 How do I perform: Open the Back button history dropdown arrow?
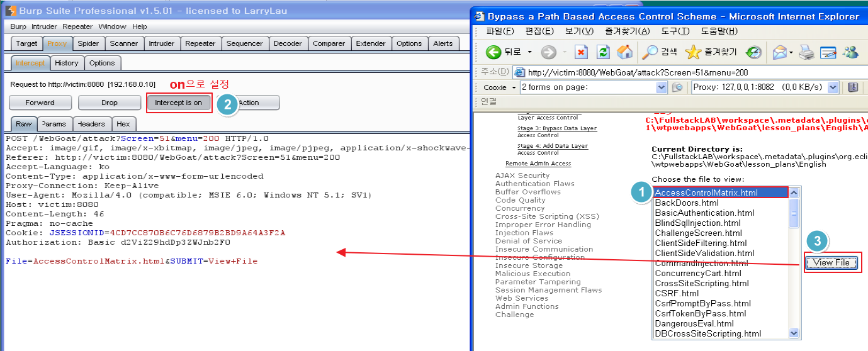[530, 52]
